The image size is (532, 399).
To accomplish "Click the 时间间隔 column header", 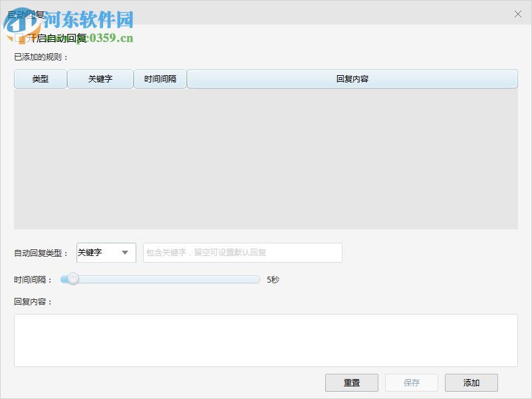I will coord(160,78).
